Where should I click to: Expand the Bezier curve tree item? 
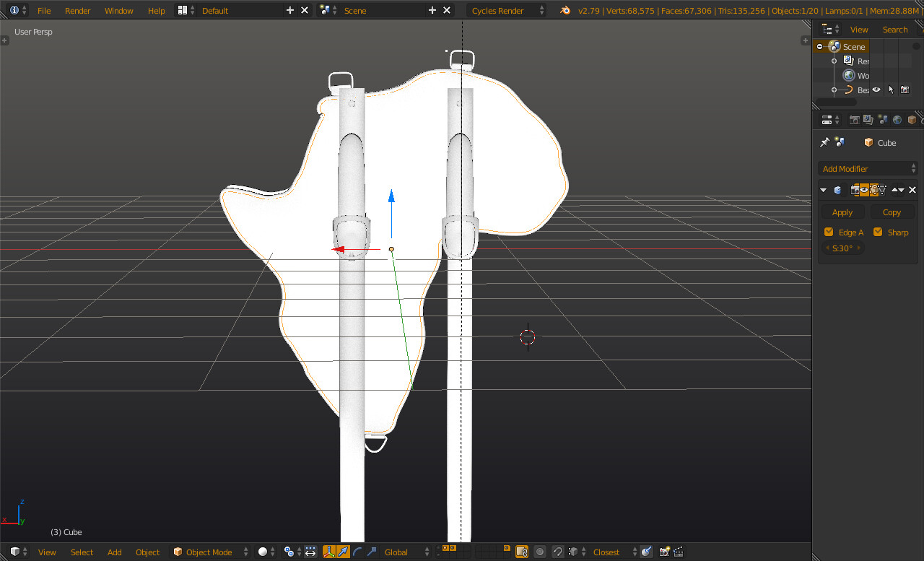click(x=834, y=90)
